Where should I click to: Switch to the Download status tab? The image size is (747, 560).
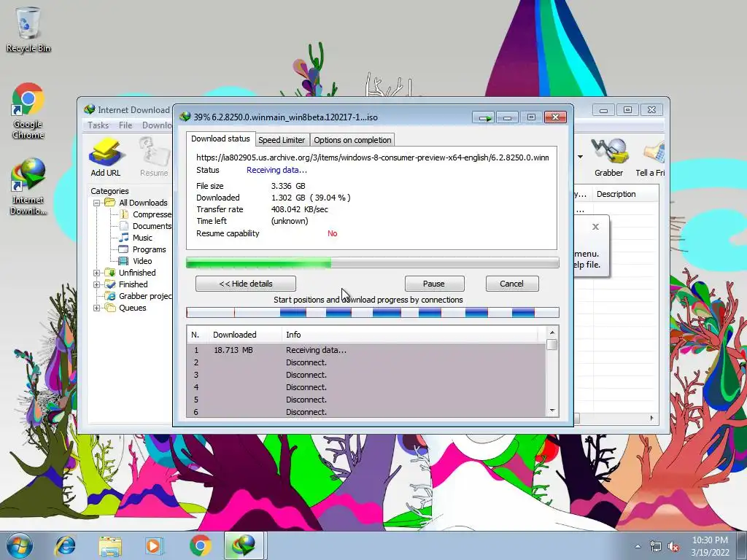(x=220, y=139)
